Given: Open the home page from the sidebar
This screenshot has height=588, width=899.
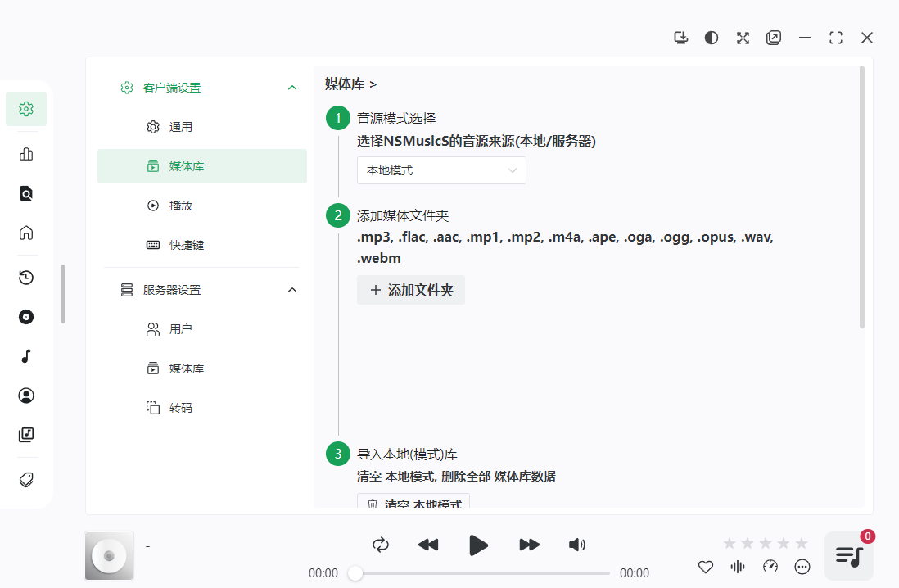Looking at the screenshot, I should click(25, 233).
